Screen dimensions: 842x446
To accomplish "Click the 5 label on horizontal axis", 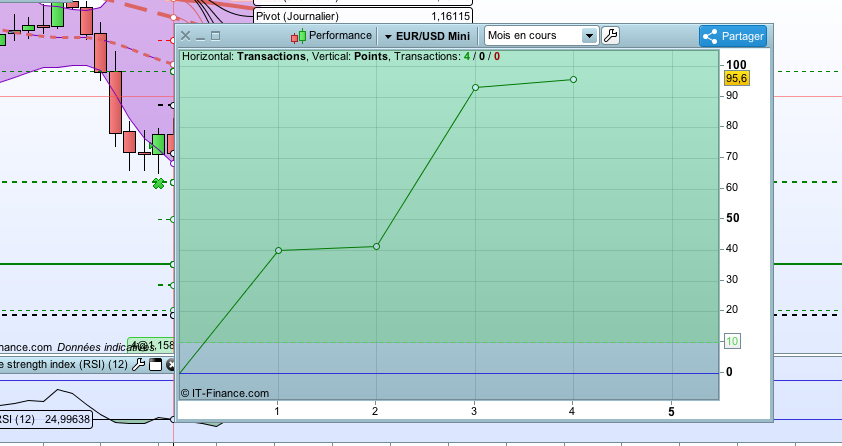I will click(x=671, y=412).
